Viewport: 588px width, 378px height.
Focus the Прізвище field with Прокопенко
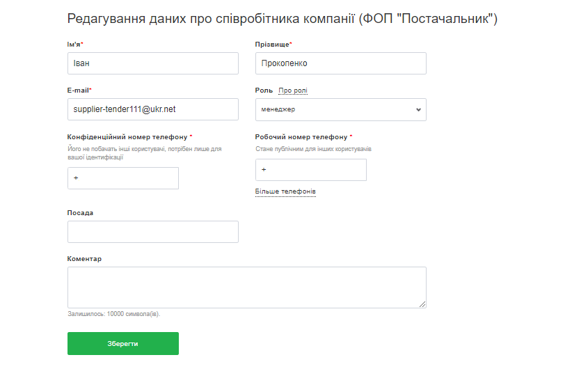pyautogui.click(x=340, y=63)
